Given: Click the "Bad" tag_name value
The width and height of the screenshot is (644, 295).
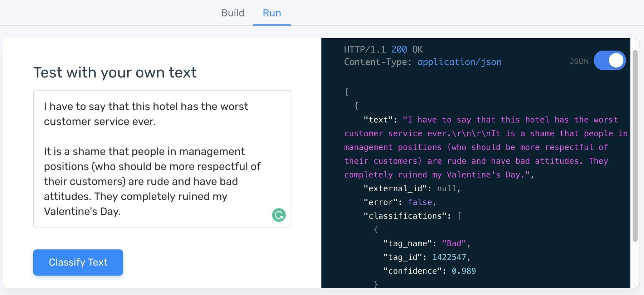Looking at the screenshot, I should (x=454, y=244).
